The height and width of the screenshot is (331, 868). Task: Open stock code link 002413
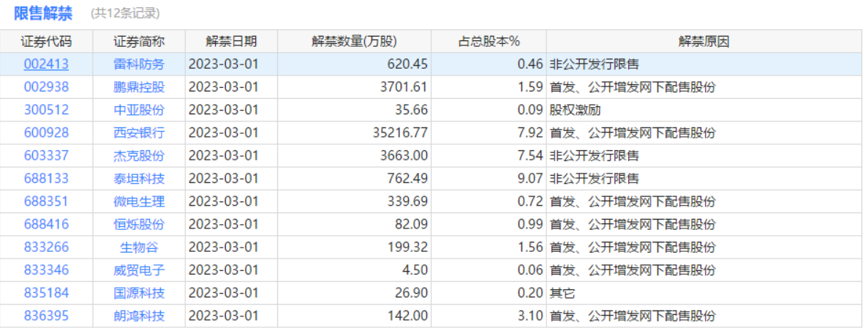[47, 64]
